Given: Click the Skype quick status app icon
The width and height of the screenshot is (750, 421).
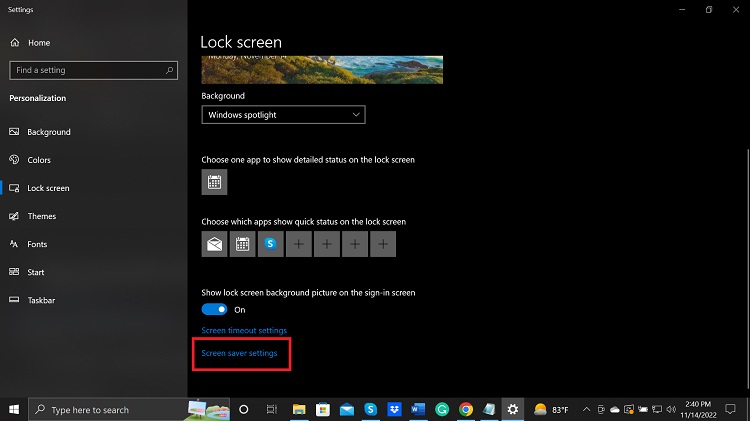Looking at the screenshot, I should [x=270, y=243].
